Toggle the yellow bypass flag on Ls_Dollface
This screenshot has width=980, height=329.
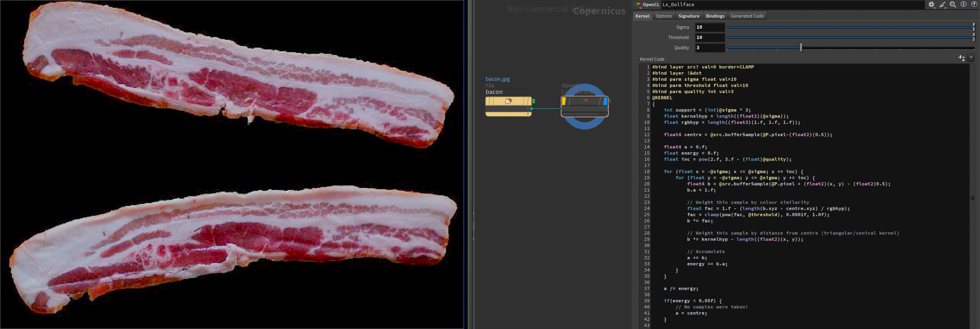click(564, 101)
